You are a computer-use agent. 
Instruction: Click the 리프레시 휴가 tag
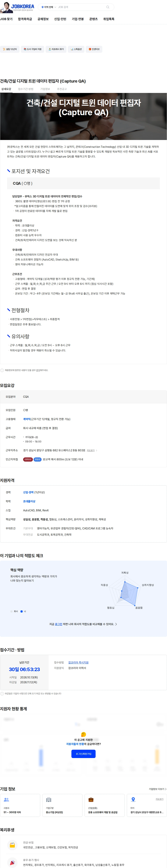56,49
